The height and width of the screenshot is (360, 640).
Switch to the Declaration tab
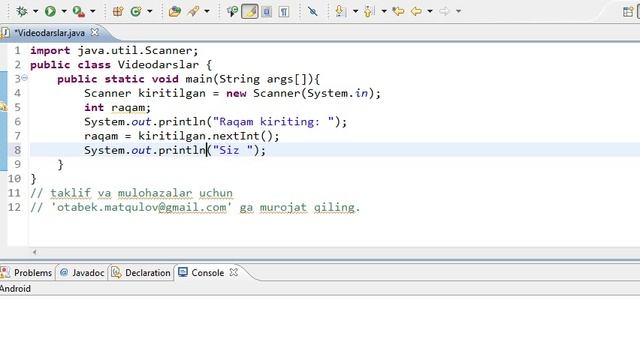[141, 273]
